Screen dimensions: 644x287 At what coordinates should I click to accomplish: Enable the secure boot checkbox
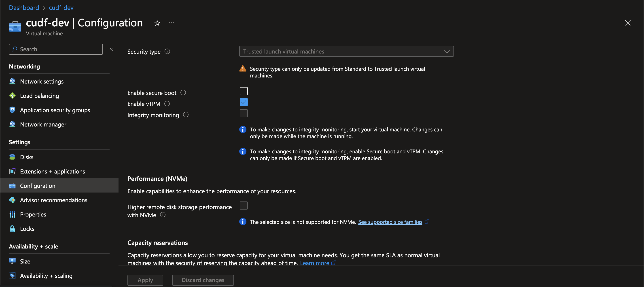tap(243, 91)
